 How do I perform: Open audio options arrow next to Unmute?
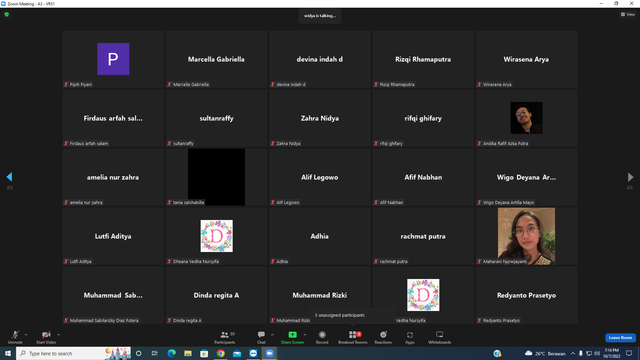(x=26, y=335)
